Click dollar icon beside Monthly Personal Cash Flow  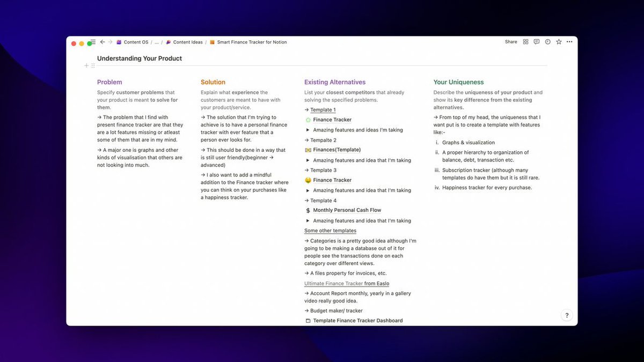tap(308, 210)
